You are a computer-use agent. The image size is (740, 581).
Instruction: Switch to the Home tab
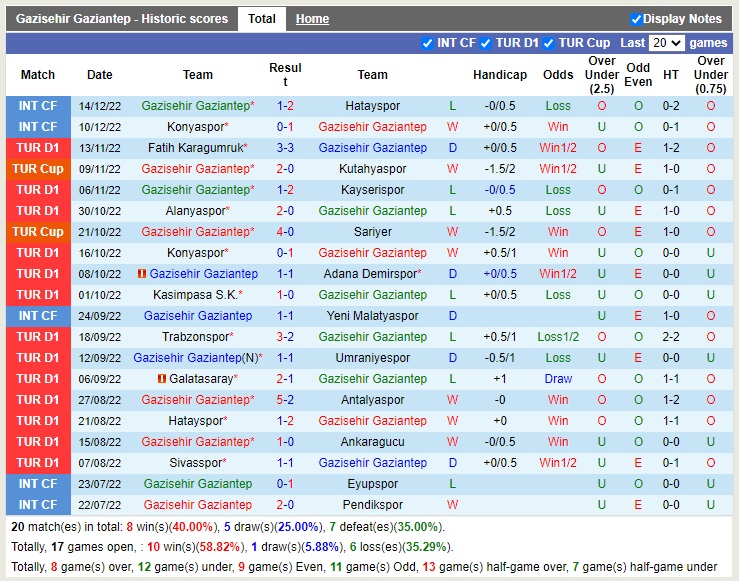(312, 19)
